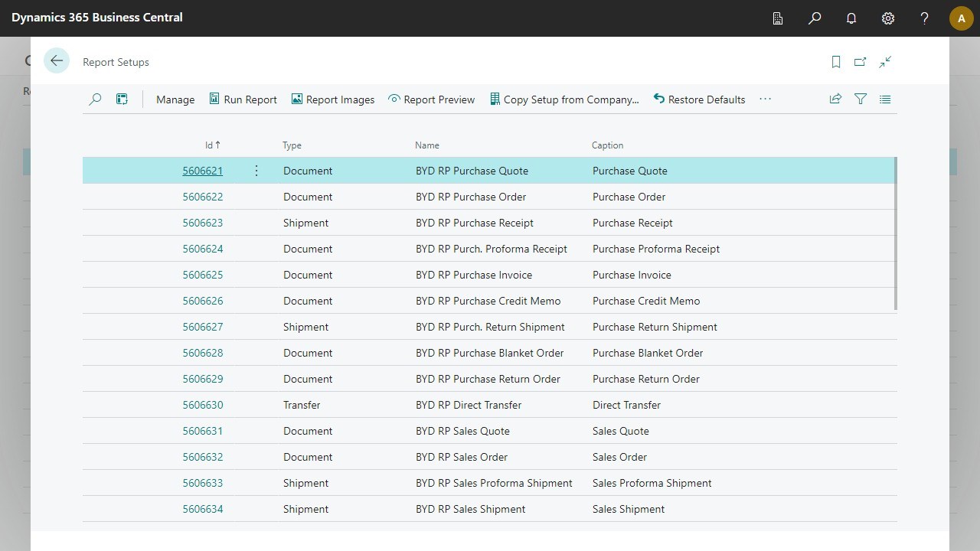Viewport: 980px width, 551px height.
Task: Collapse the page using the shrink icon
Action: 885,62
